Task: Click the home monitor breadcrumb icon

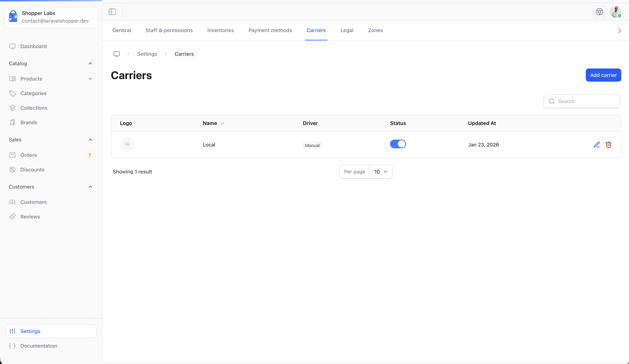Action: [117, 54]
